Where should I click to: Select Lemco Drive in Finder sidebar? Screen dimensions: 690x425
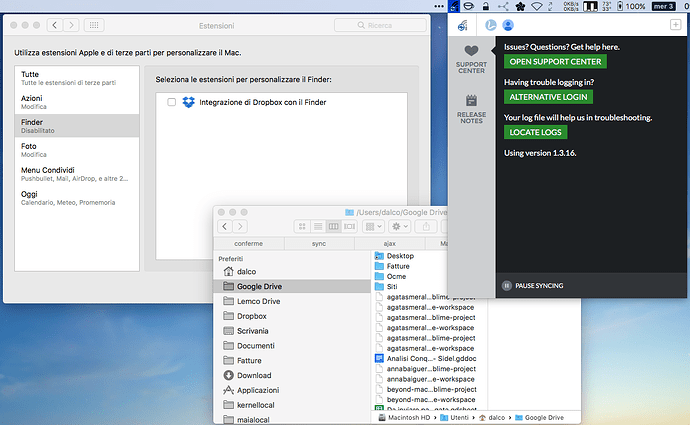click(x=292, y=301)
